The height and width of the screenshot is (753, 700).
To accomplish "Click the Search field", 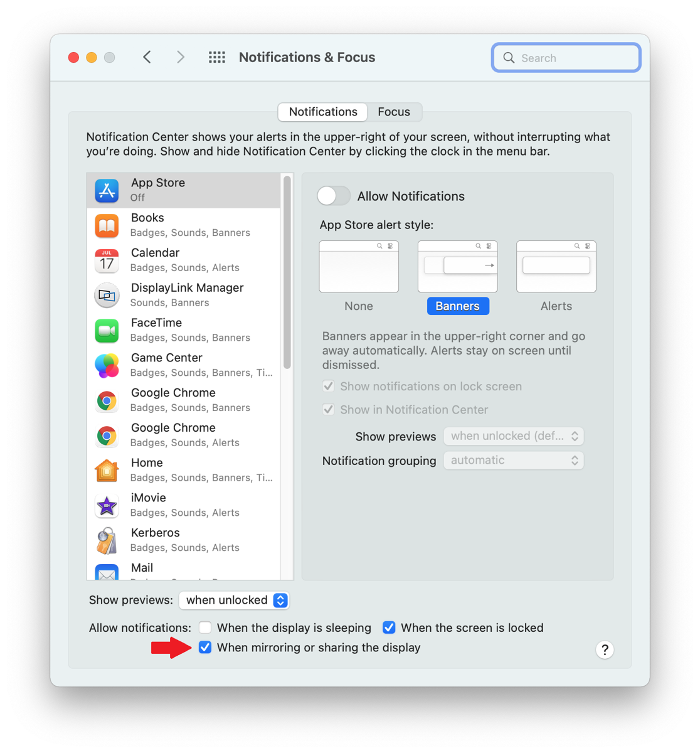I will tap(565, 57).
